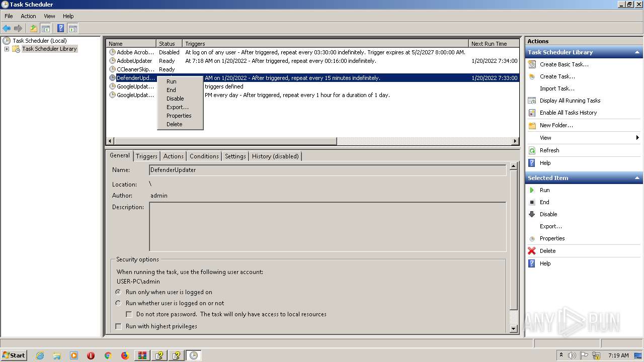The width and height of the screenshot is (644, 362).
Task: Check Run with highest privileges
Action: (x=119, y=326)
